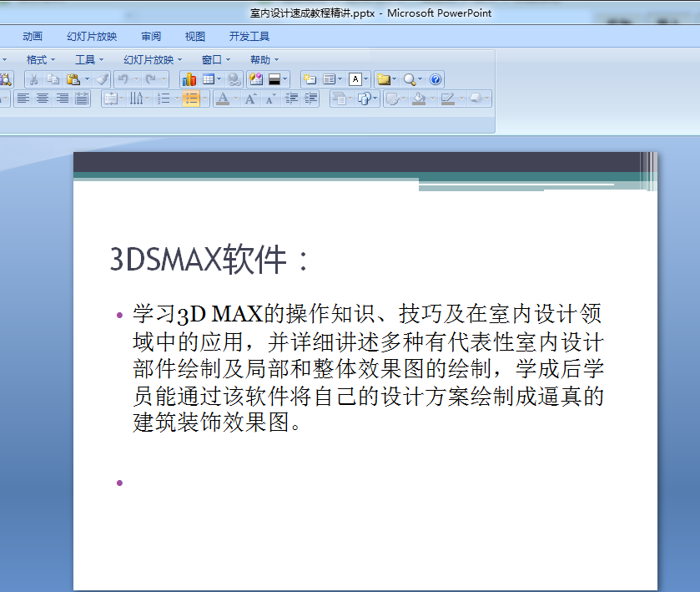The width and height of the screenshot is (700, 592).
Task: Align text right
Action: 63,99
